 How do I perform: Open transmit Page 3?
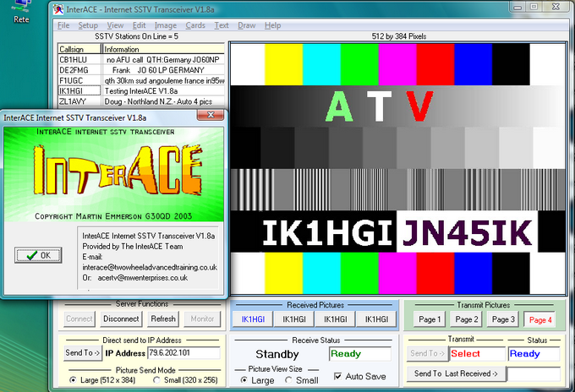(503, 319)
